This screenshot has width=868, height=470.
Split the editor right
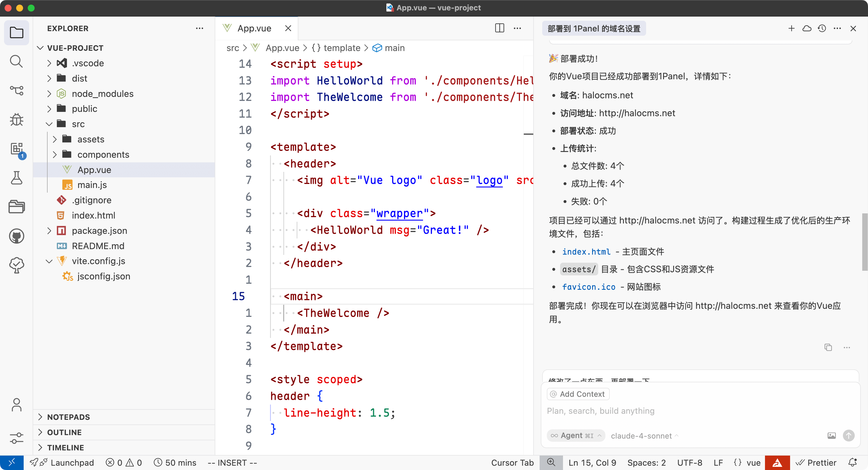(x=500, y=28)
